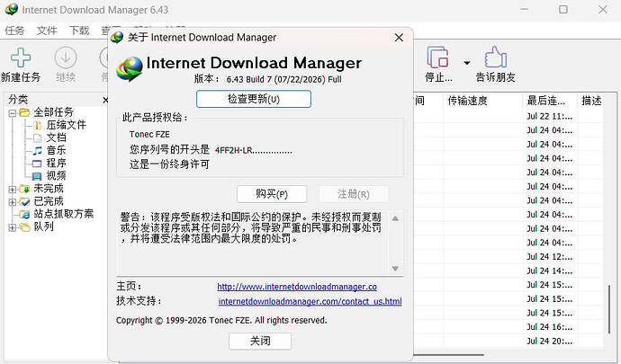This screenshot has width=621, height=364.
Task: Click the Copyright 1999-2026 Tonec FZE text
Action: pos(221,321)
